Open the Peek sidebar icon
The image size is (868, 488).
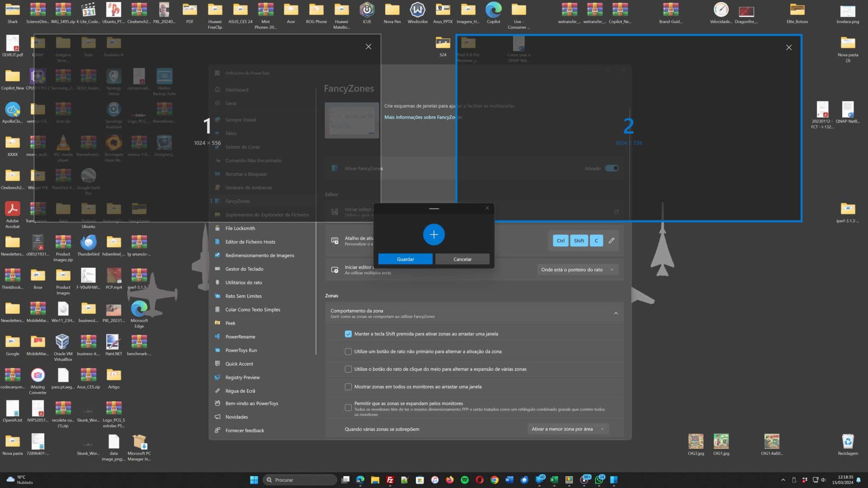(x=217, y=323)
